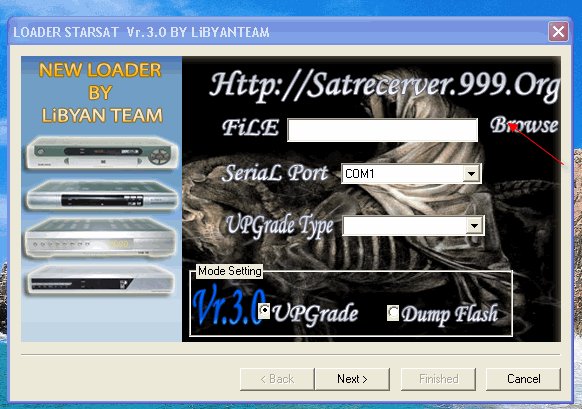Select the Dump Flash radio button

tap(393, 313)
